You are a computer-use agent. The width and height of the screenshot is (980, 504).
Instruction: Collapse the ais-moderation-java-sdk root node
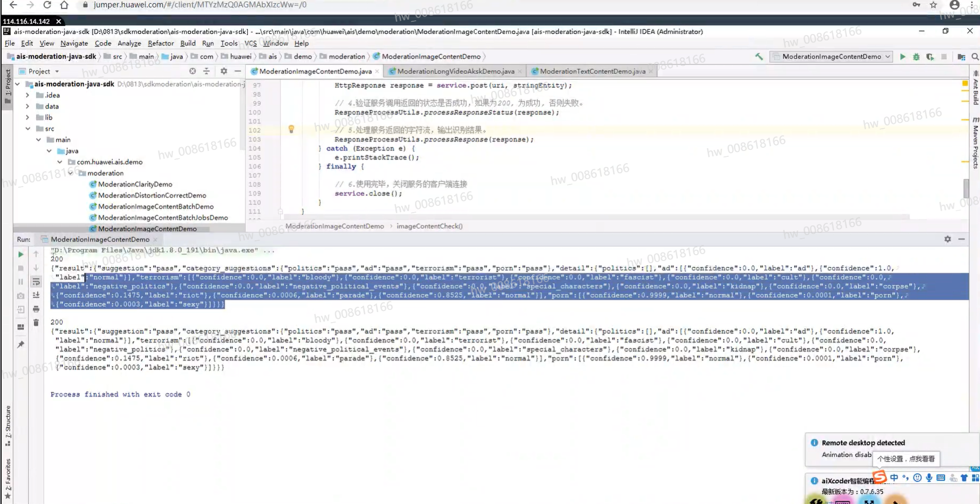(18, 84)
